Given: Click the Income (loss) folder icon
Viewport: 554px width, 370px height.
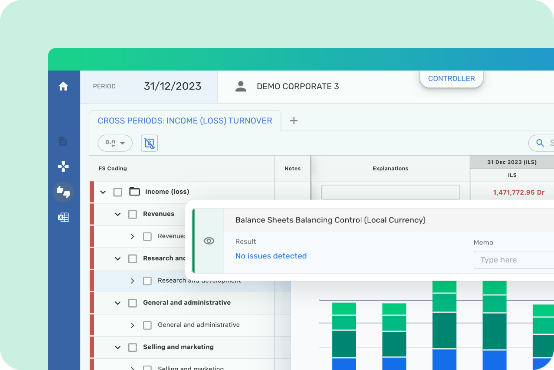Looking at the screenshot, I should coord(134,192).
